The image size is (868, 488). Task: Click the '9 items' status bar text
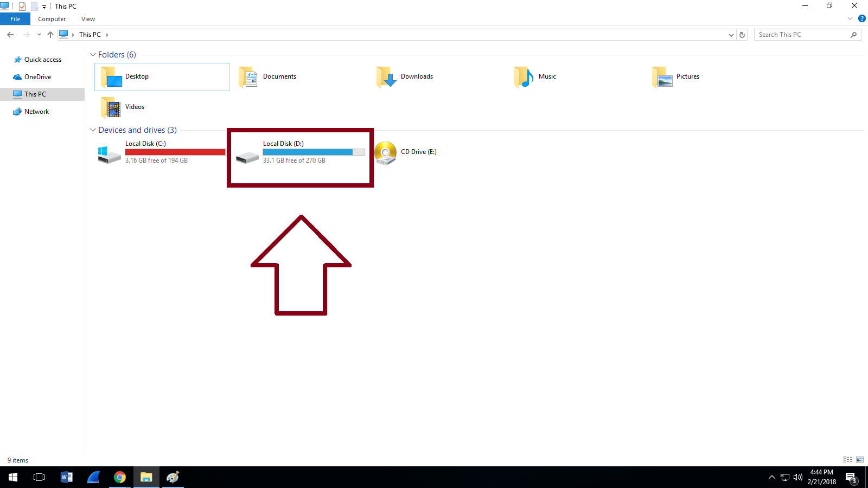18,460
